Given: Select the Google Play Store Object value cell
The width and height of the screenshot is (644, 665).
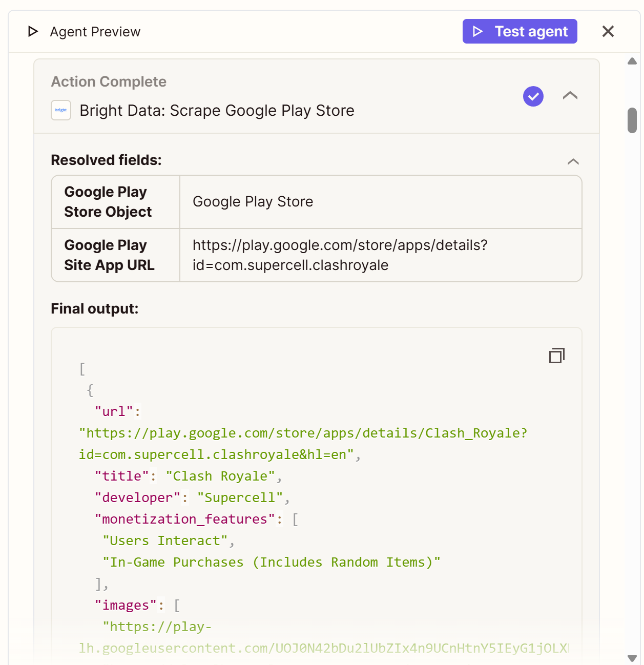Looking at the screenshot, I should 253,201.
